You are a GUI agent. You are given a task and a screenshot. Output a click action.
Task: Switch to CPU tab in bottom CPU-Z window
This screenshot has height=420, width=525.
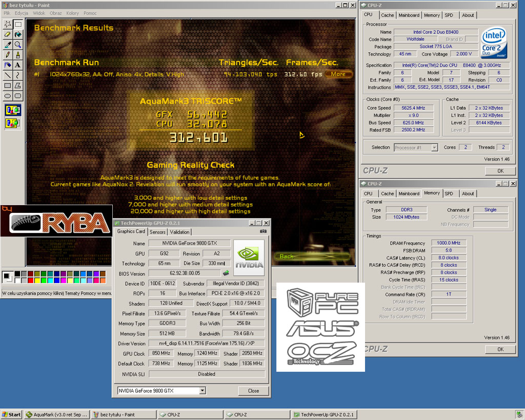pyautogui.click(x=368, y=193)
